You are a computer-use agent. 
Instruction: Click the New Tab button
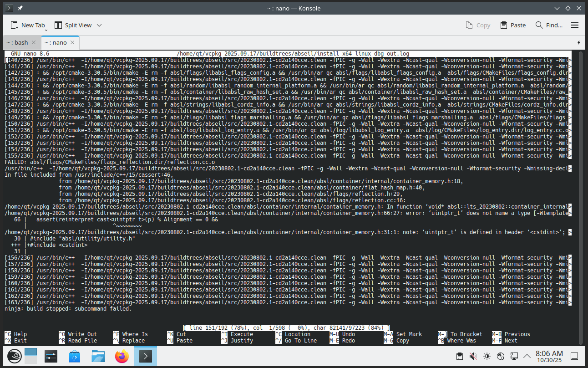click(x=27, y=26)
